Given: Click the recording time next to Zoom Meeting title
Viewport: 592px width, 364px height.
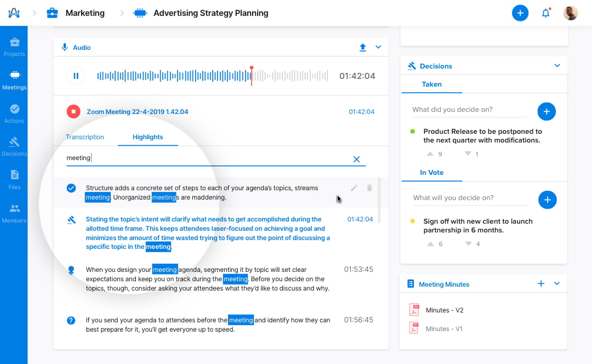Looking at the screenshot, I should pyautogui.click(x=361, y=112).
